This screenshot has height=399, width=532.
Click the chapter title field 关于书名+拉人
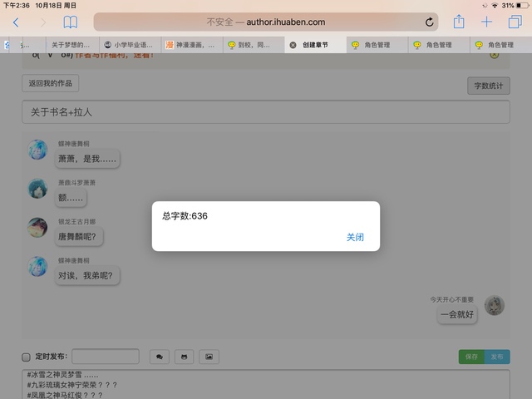click(x=265, y=112)
